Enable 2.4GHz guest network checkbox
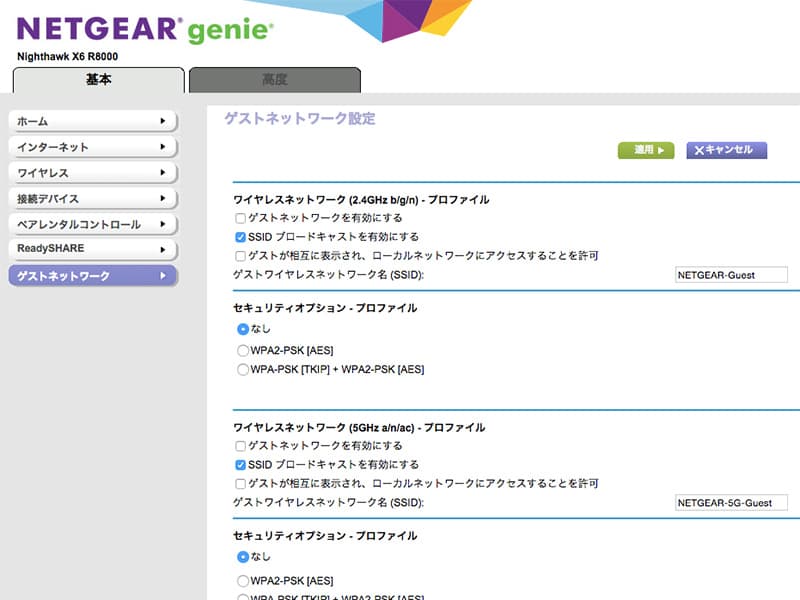Screen dimensions: 800x600 [240, 218]
